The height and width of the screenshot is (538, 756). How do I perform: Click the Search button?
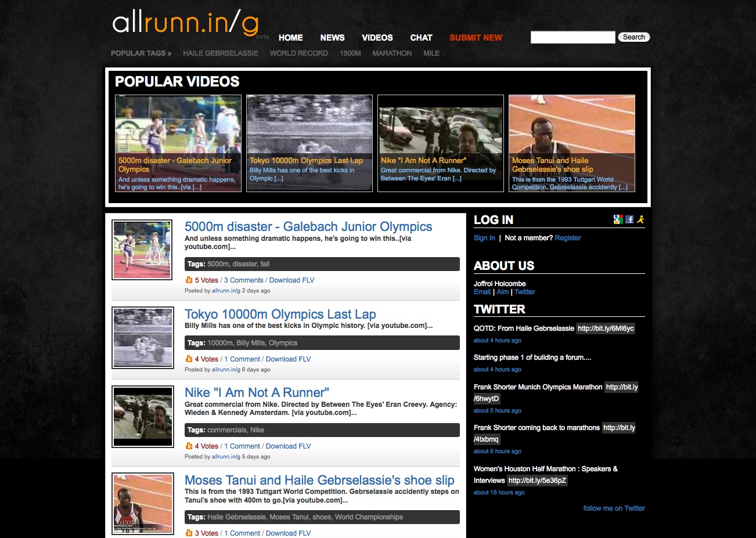click(633, 37)
